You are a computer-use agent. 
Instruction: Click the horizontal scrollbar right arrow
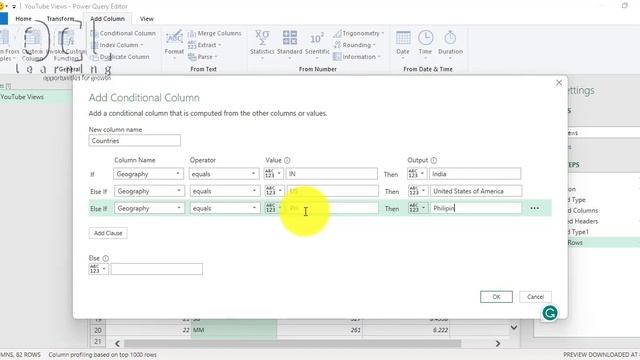(498, 344)
